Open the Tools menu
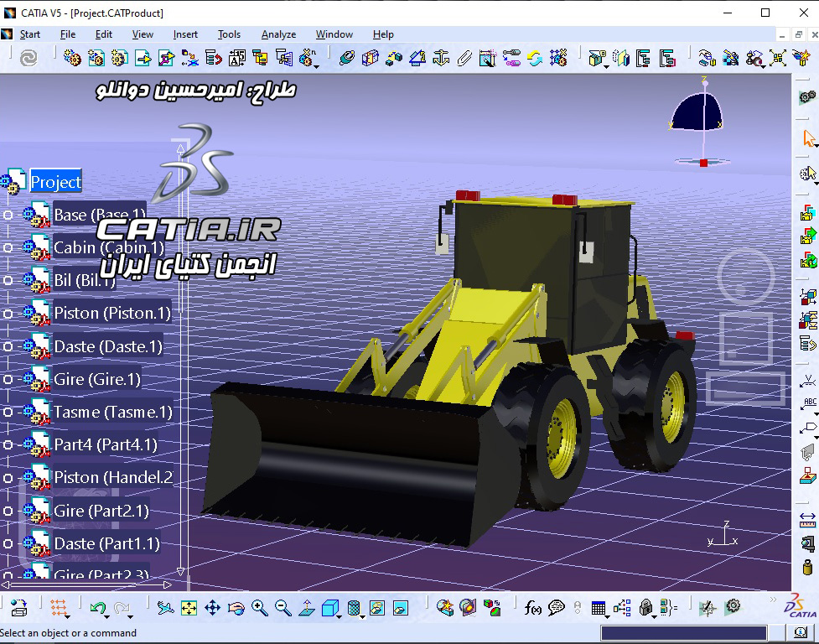Screen dimensions: 819x644 click(x=229, y=34)
